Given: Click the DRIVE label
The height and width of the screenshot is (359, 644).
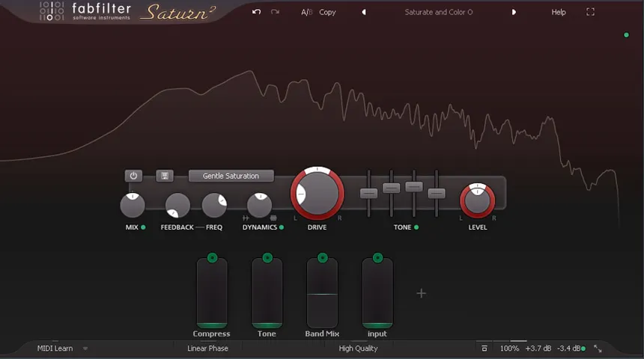Looking at the screenshot, I should coord(317,227).
